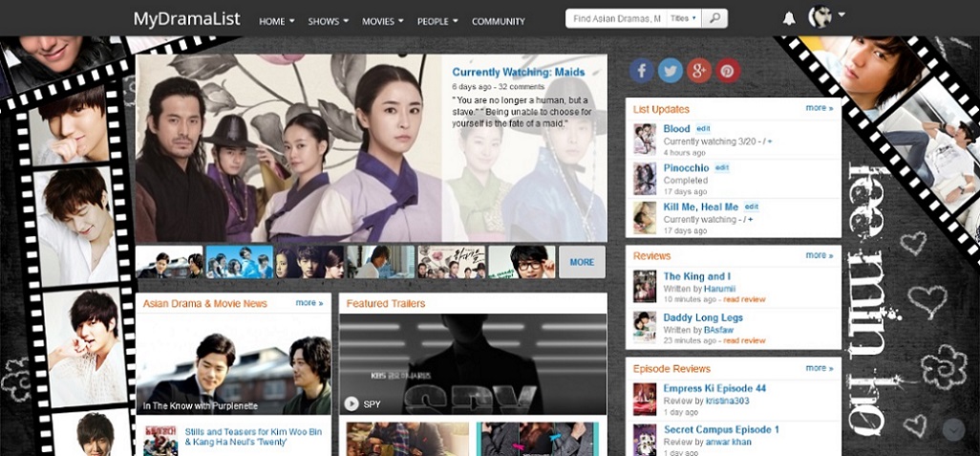980x456 pixels.
Task: Select the fifth slider strip thumbnail
Action: [451, 262]
